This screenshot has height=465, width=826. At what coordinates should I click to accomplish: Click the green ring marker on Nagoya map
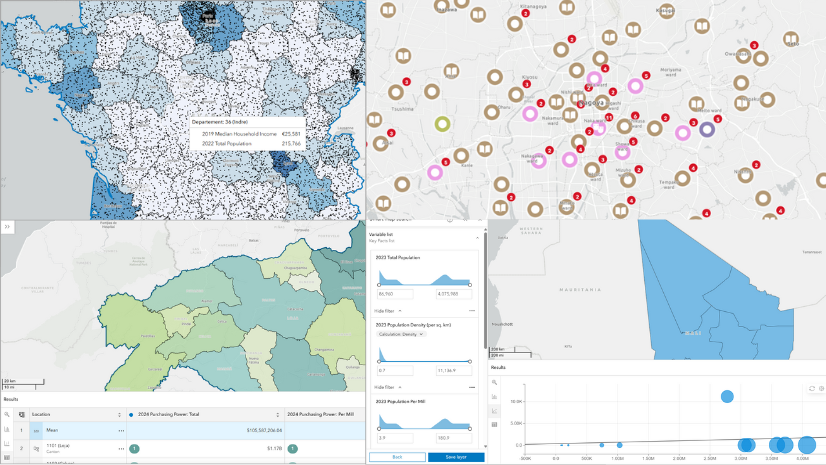[x=442, y=125]
